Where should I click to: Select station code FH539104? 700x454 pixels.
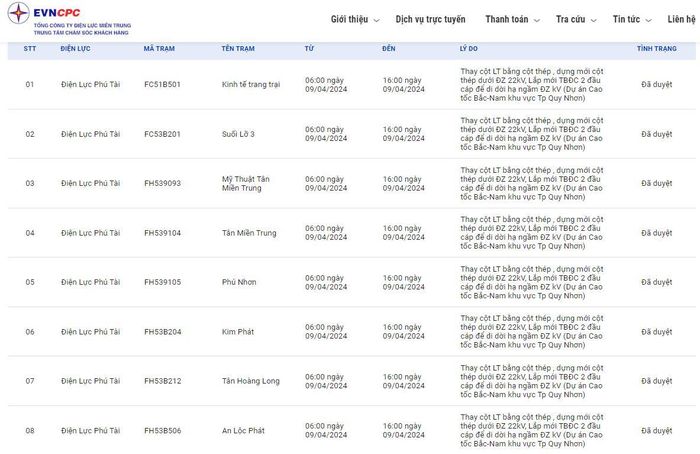(x=162, y=233)
